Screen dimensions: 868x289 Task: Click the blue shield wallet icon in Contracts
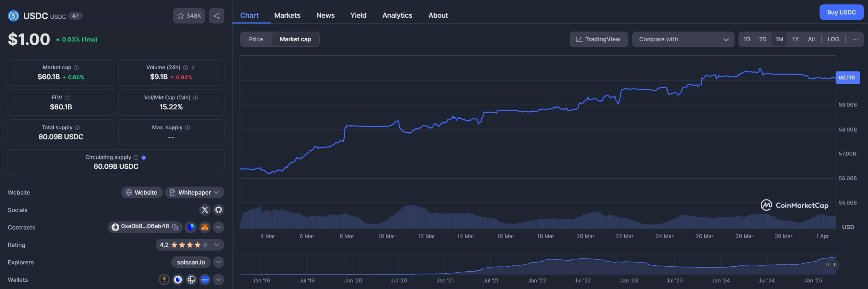click(x=191, y=227)
